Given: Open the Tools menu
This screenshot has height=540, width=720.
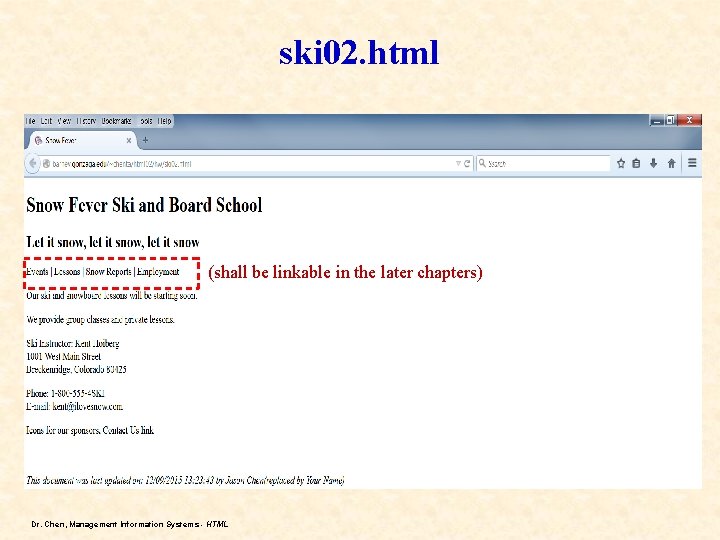Looking at the screenshot, I should [x=146, y=121].
